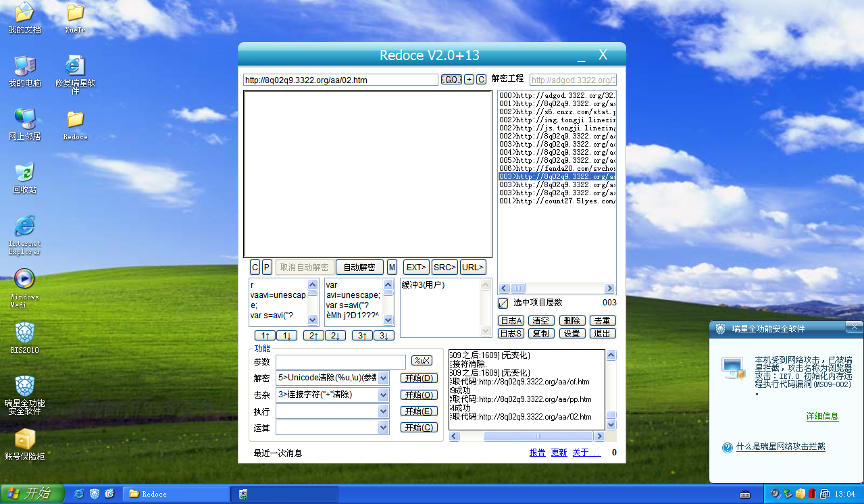Click 开始(O) button
Viewport: 864px width, 504px height.
[419, 395]
